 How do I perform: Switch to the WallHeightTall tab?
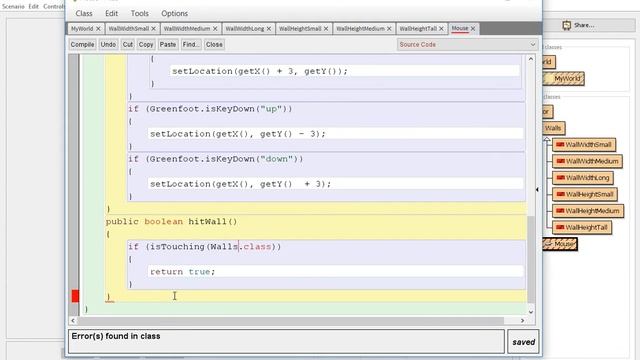point(418,29)
